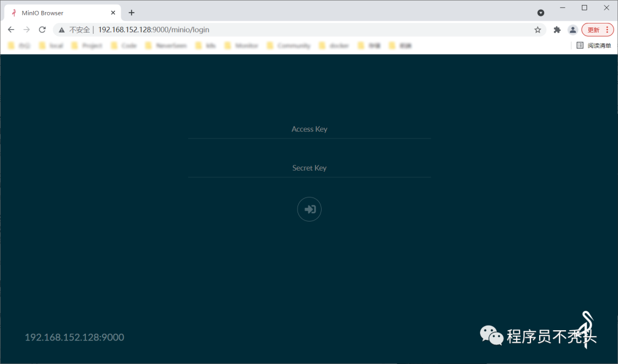Open a new browser tab

(131, 13)
